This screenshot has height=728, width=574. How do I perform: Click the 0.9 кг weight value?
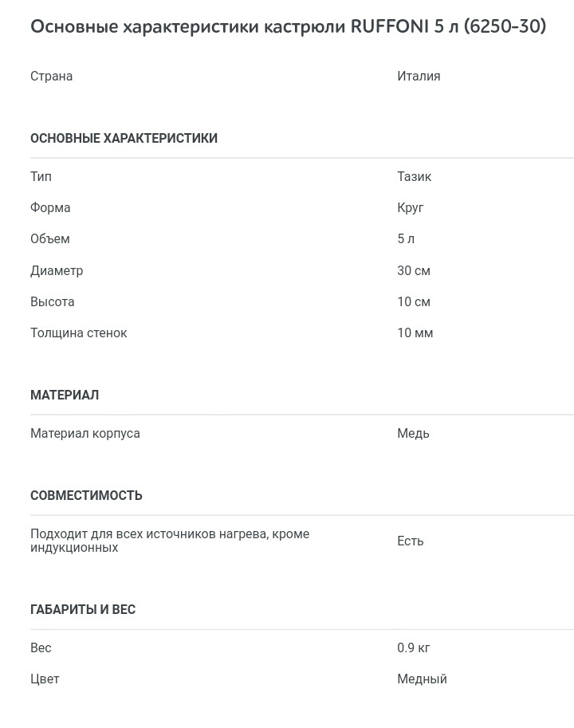(414, 648)
